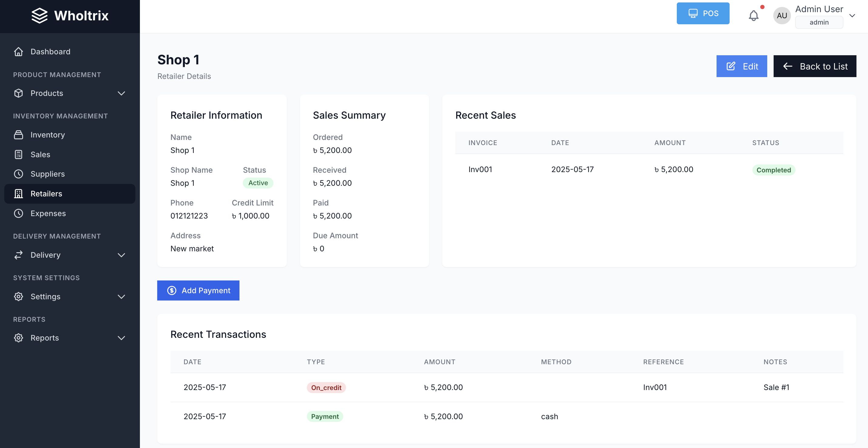Image resolution: width=868 pixels, height=448 pixels.
Task: Click the Wholtrix stacked layers logo icon
Action: (x=39, y=15)
